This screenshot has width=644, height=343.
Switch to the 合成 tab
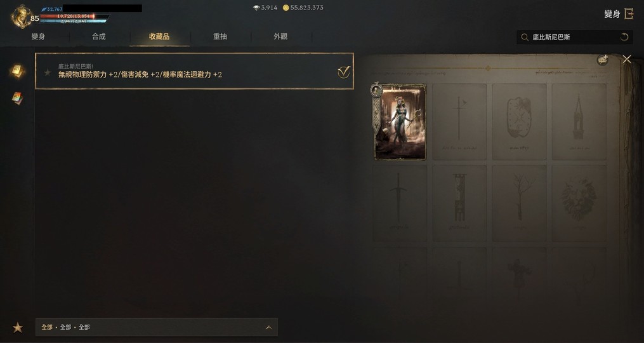click(98, 37)
